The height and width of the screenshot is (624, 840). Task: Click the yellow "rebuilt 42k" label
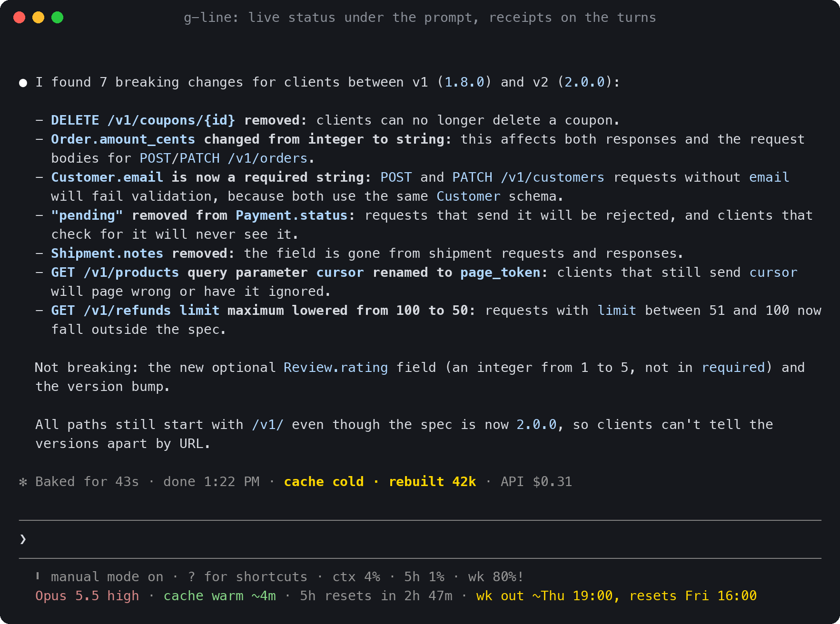click(x=432, y=482)
